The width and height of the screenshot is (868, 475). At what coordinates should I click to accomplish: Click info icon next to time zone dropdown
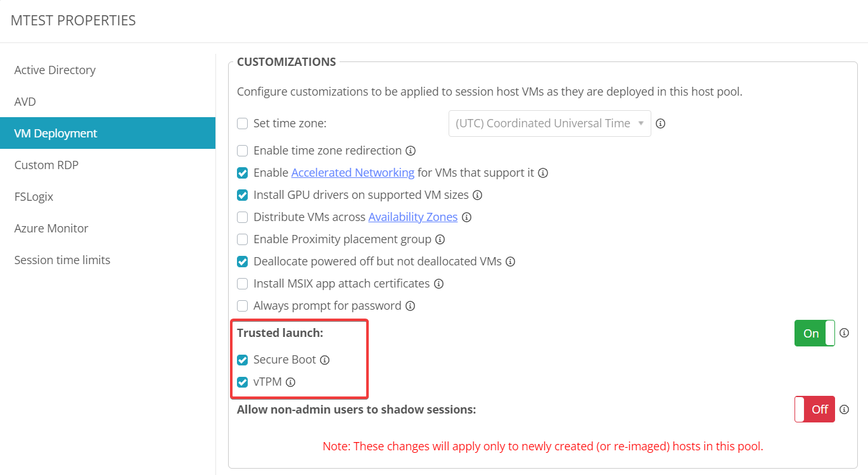pyautogui.click(x=660, y=123)
